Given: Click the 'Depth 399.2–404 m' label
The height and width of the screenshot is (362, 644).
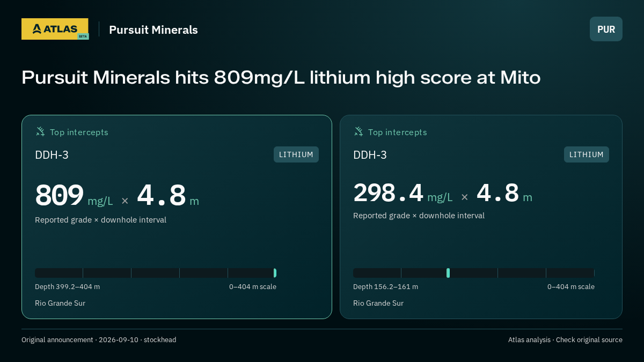Looking at the screenshot, I should pyautogui.click(x=67, y=286).
